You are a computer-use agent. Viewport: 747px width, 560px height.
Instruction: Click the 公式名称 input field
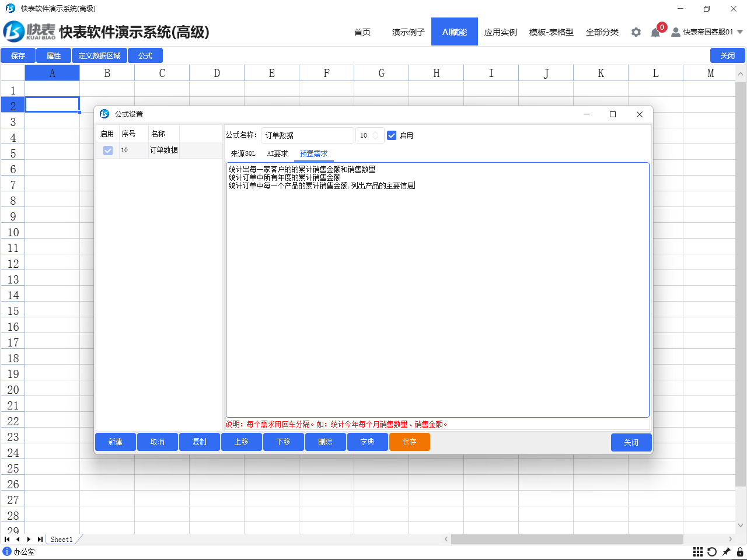coord(308,135)
